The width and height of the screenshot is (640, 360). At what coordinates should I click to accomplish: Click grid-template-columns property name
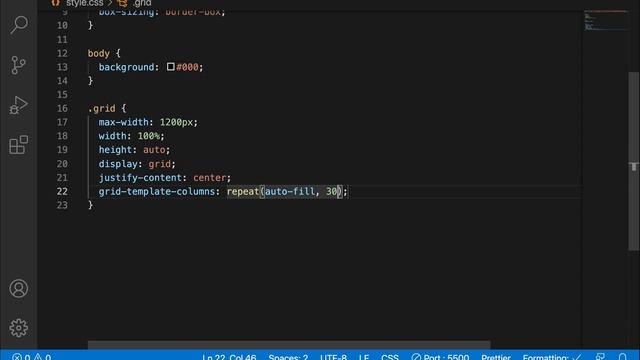coord(157,191)
